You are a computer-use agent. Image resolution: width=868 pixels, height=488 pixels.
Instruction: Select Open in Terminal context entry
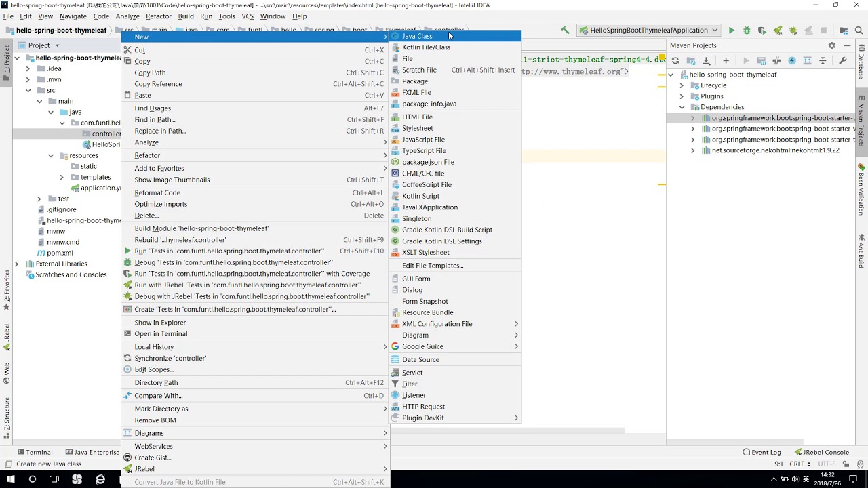255,333
